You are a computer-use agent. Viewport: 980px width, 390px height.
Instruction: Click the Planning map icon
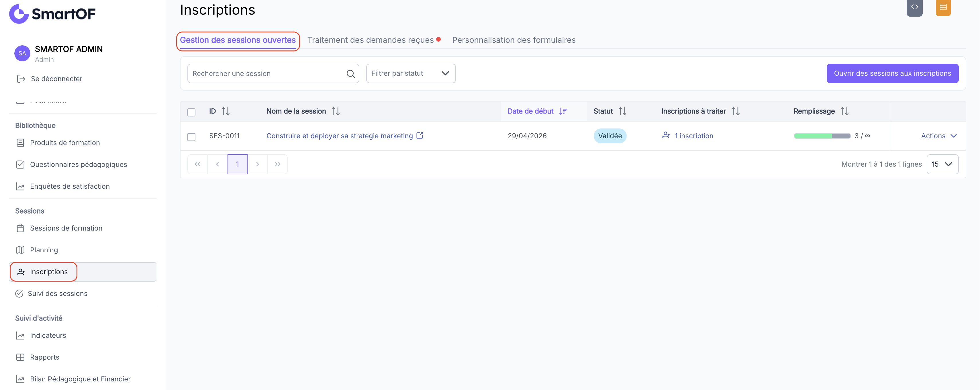tap(20, 250)
